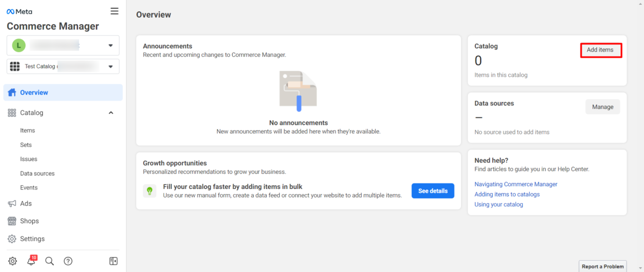The width and height of the screenshot is (644, 272).
Task: Click the See details button
Action: 433,191
